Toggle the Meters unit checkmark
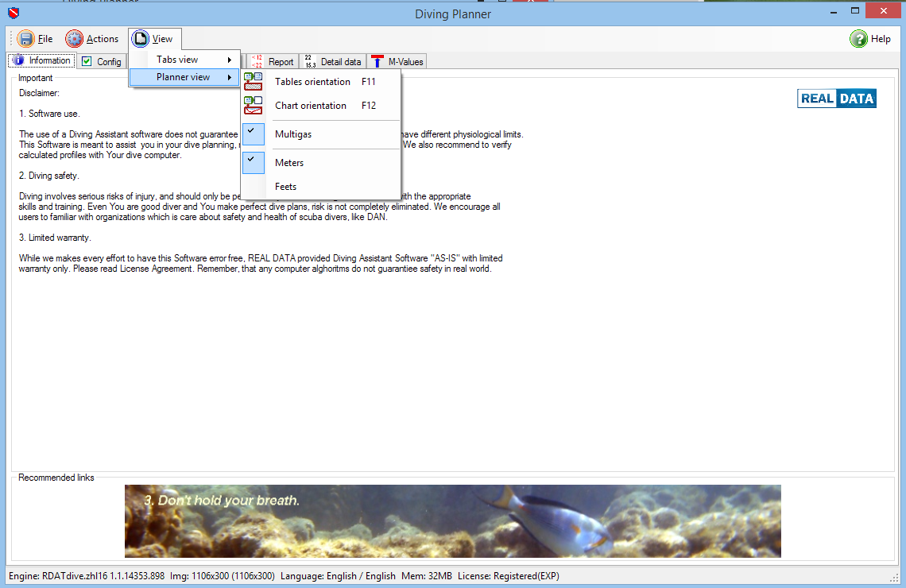Screen dimensions: 906x588 (253, 163)
